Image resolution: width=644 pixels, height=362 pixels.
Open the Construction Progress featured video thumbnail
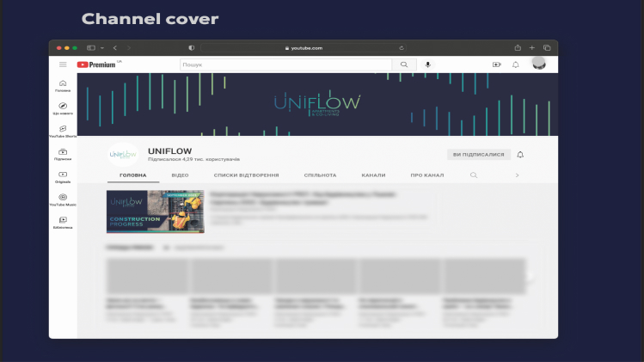coord(156,212)
